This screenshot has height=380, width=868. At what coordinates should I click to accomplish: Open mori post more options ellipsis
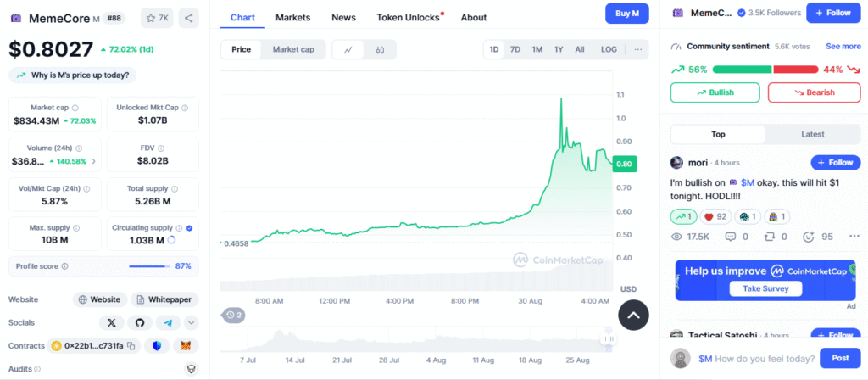(x=854, y=237)
